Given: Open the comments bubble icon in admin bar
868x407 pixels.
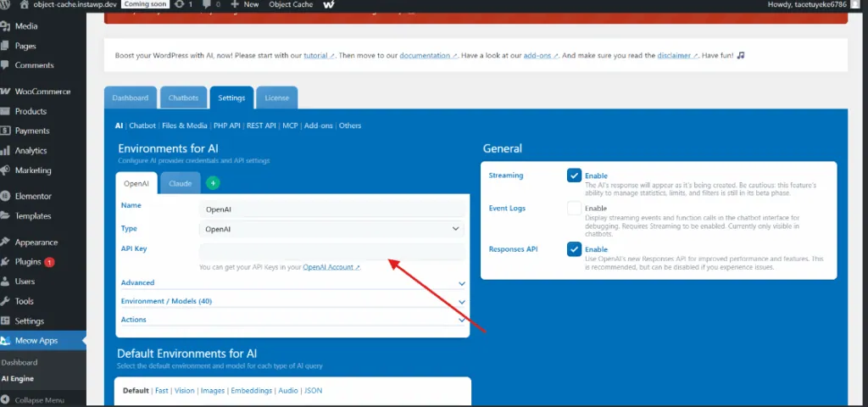Looking at the screenshot, I should (x=208, y=4).
